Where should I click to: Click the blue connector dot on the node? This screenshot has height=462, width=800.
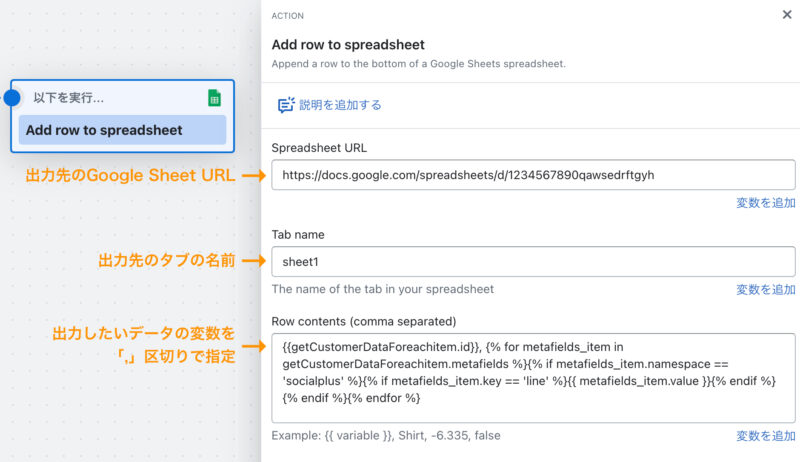click(x=12, y=97)
